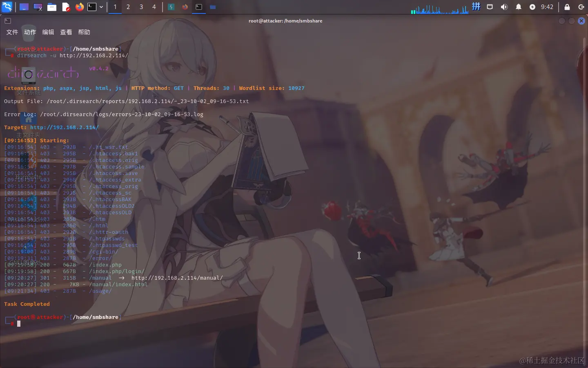Activate the Firefox window in taskbar

pyautogui.click(x=185, y=7)
